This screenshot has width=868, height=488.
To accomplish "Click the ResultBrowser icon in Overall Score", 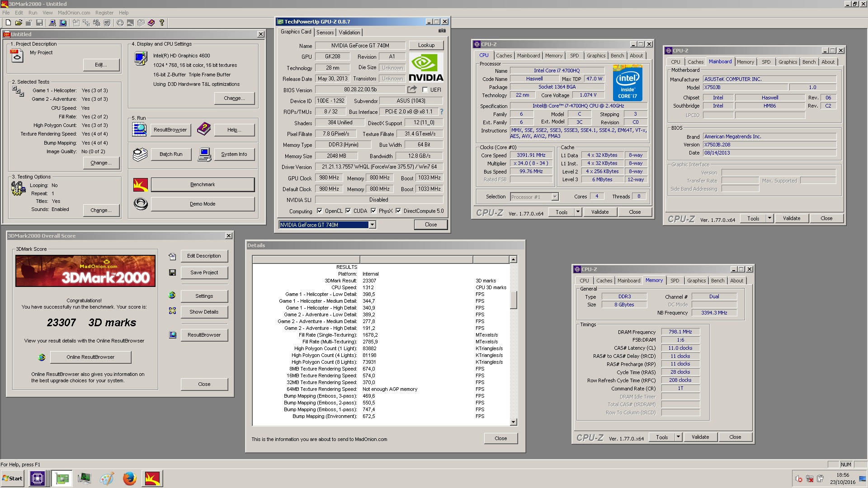I will click(x=173, y=335).
